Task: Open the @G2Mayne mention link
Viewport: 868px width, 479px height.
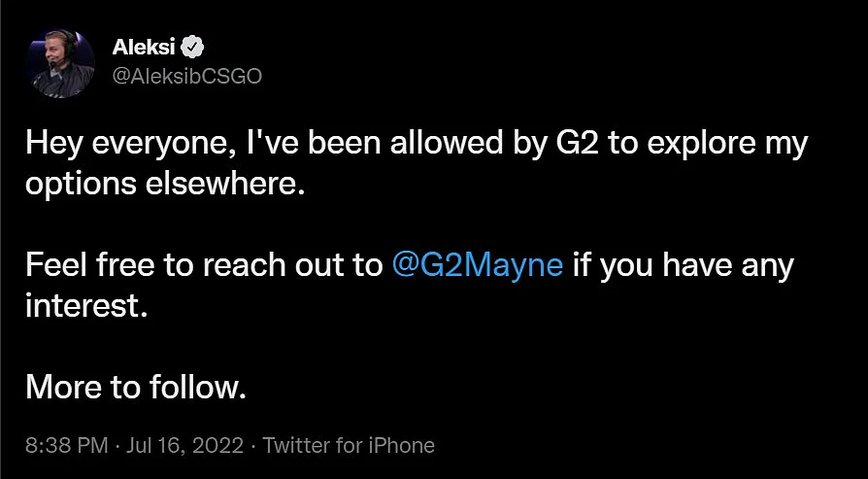Action: click(477, 266)
